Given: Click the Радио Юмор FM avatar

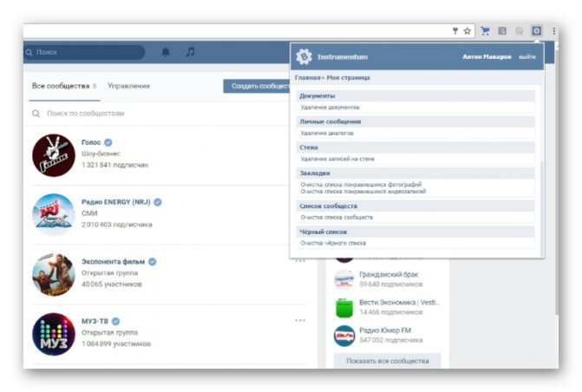Looking at the screenshot, I should tap(344, 336).
